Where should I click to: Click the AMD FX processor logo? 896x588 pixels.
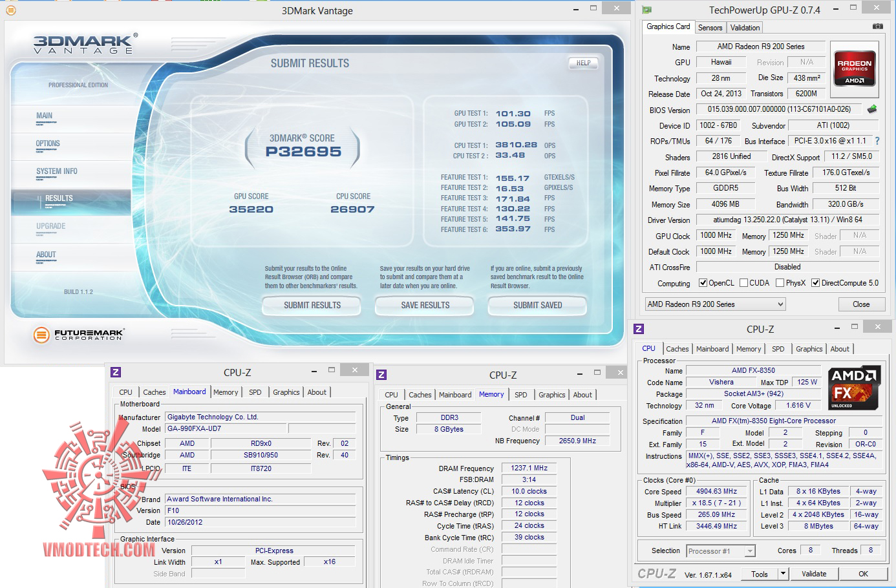click(x=853, y=388)
